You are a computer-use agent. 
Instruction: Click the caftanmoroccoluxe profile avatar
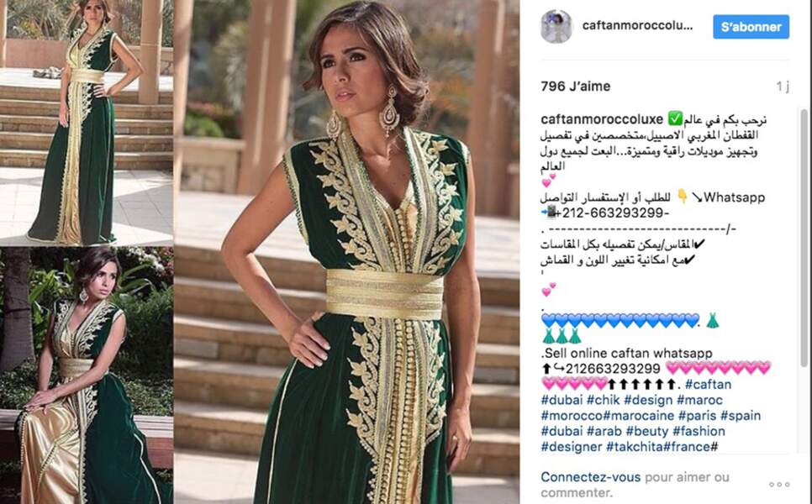pos(556,26)
